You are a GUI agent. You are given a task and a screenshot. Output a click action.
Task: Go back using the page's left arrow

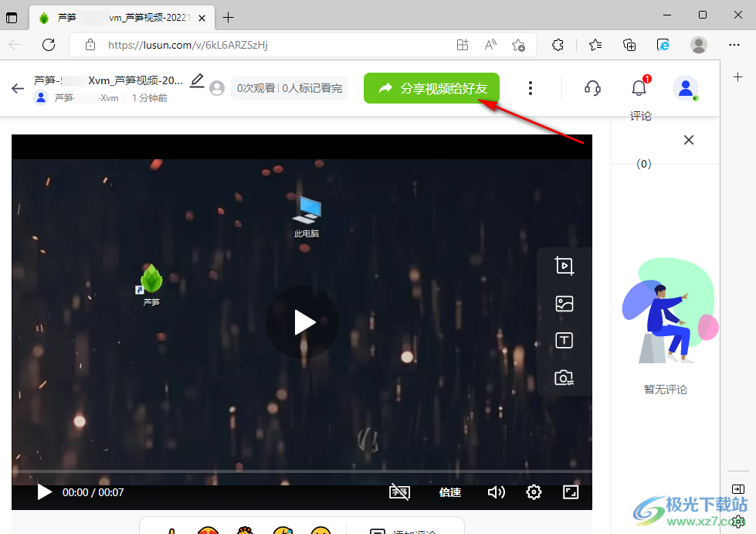click(18, 88)
